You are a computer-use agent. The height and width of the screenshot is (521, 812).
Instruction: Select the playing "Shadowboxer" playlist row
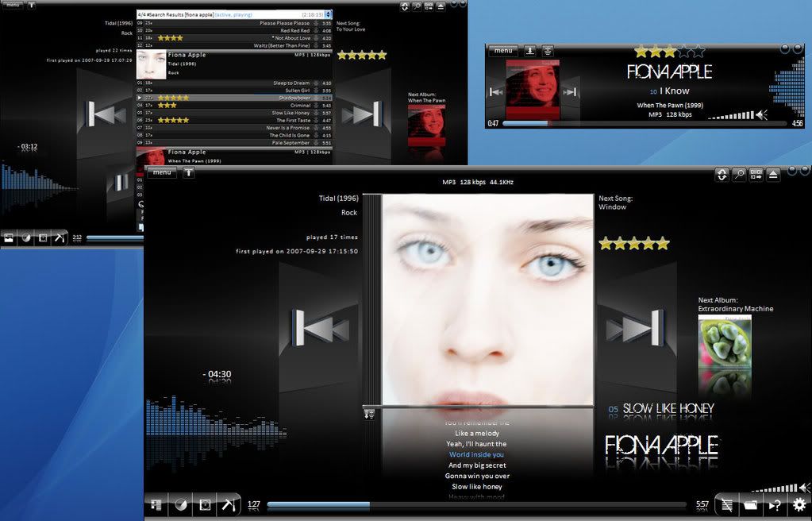pos(234,98)
